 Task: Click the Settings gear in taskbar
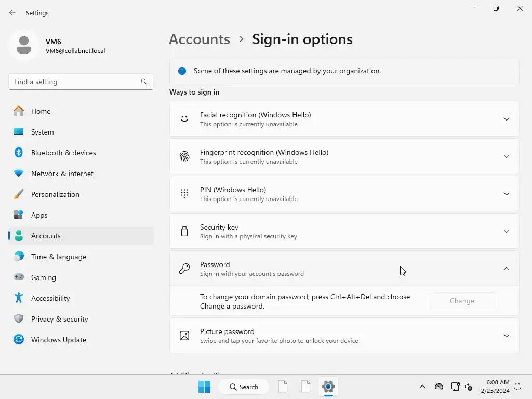pyautogui.click(x=328, y=387)
